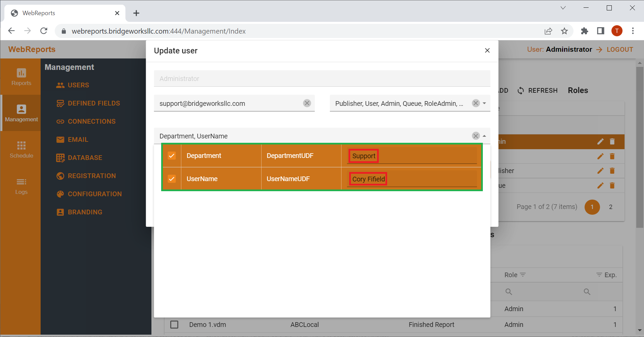Open Defined Fields menu item

88,103
